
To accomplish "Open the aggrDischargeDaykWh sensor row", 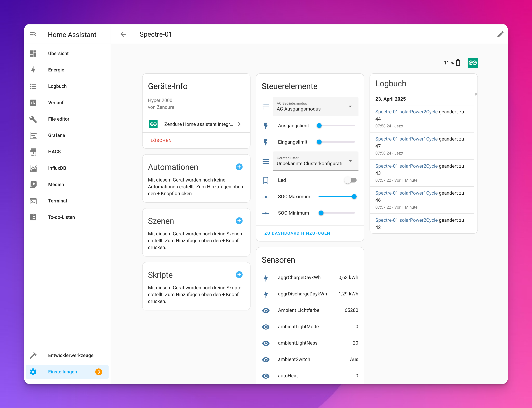I will tap(310, 294).
